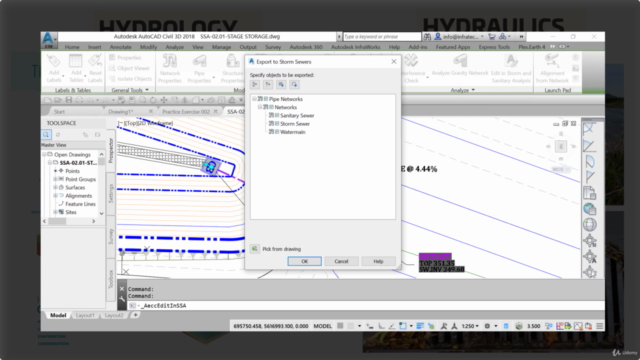Click the MODEL space status bar button

[x=322, y=326]
